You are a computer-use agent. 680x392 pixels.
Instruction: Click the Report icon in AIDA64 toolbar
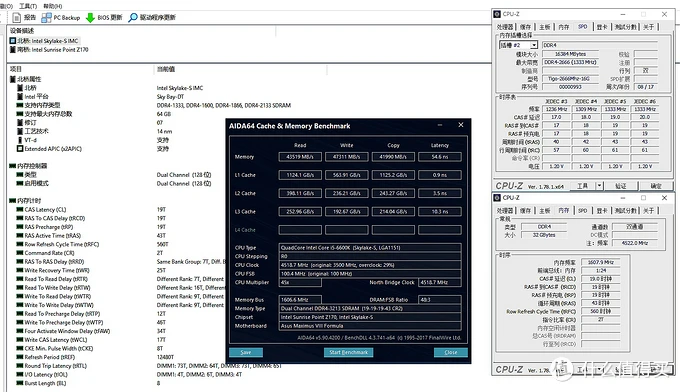pos(17,18)
